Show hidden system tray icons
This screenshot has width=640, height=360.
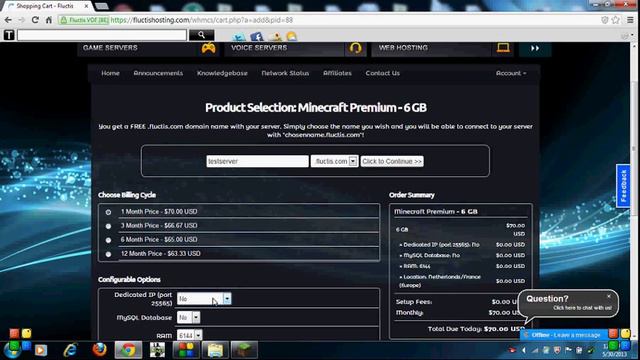point(524,350)
